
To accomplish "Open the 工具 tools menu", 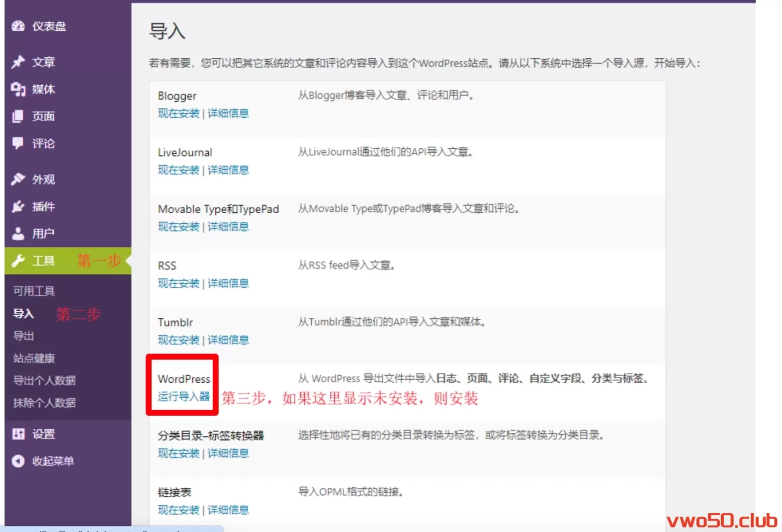I will [x=43, y=261].
